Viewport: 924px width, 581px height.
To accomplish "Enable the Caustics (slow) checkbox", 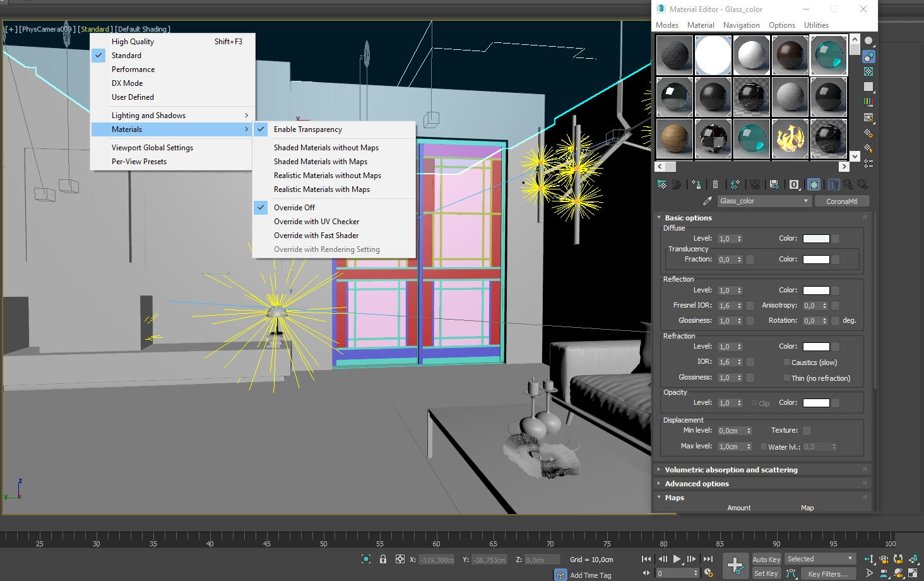I will (x=787, y=362).
